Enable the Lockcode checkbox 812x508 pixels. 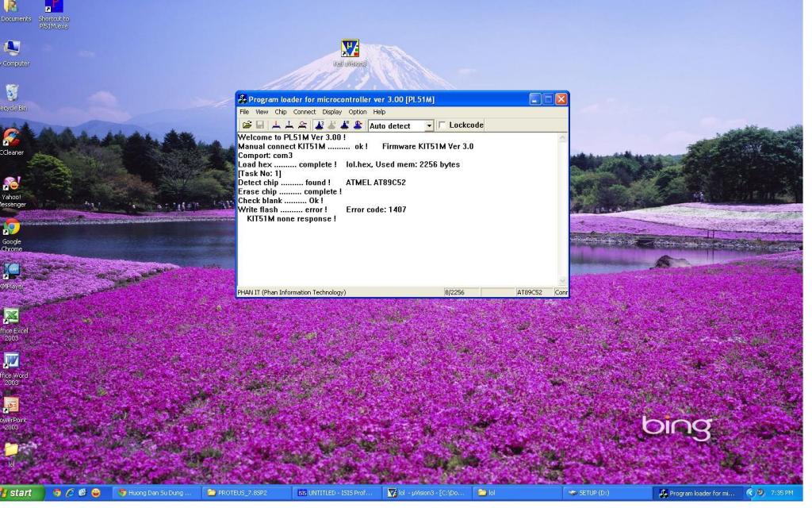442,125
